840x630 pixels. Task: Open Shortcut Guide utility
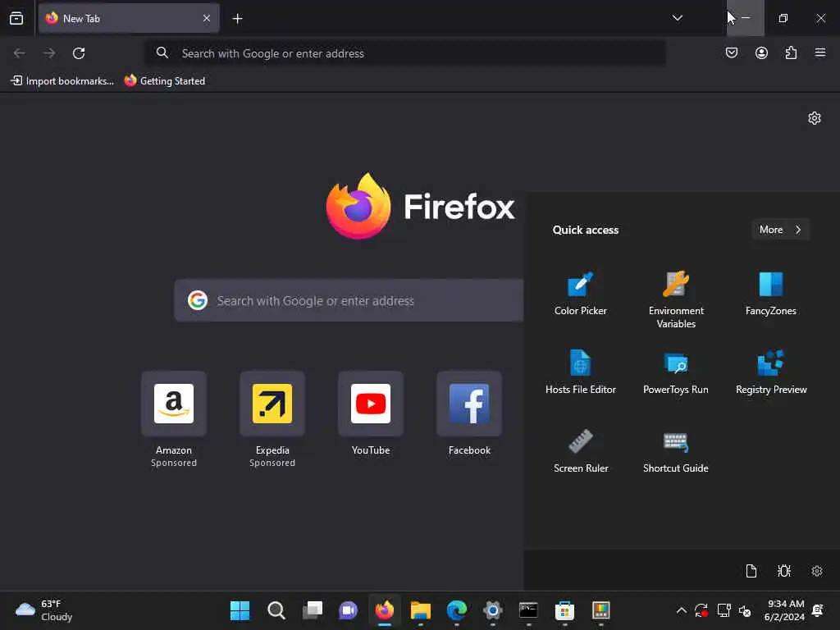point(676,451)
